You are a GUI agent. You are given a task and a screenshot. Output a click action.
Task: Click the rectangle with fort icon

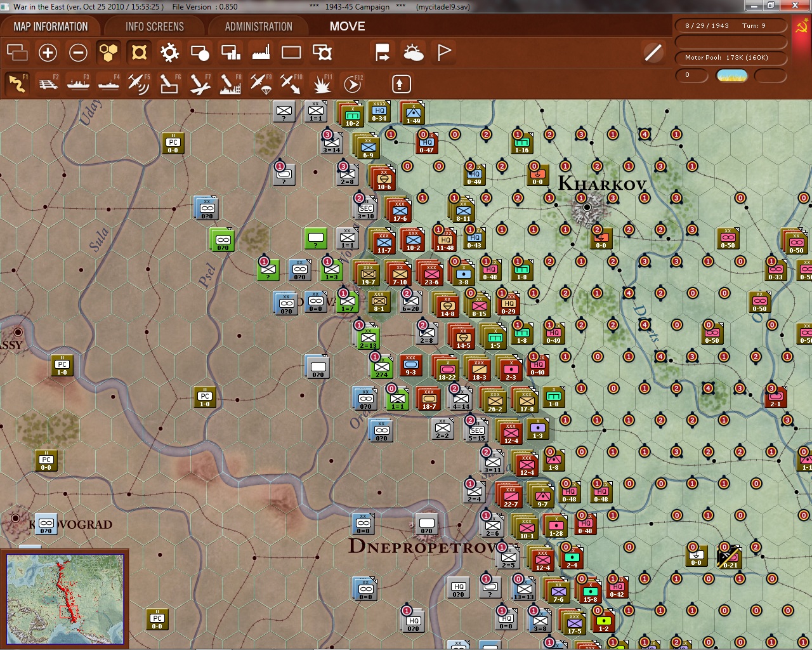(x=322, y=53)
